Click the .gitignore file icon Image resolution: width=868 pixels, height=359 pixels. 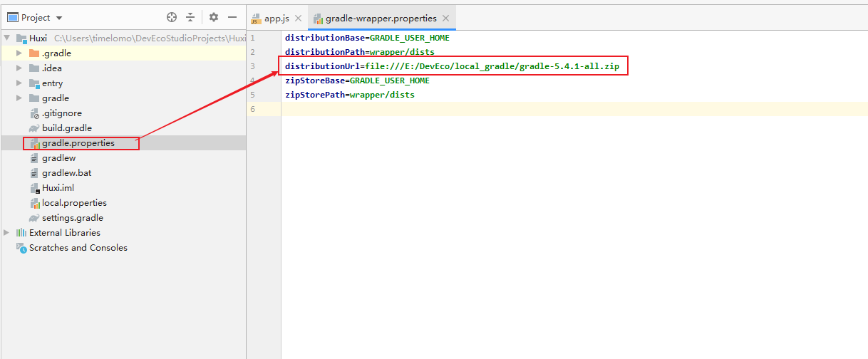tap(34, 113)
